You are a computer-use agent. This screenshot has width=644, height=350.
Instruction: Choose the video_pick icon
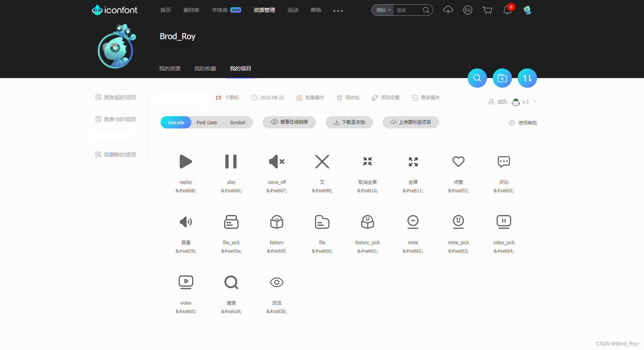(x=504, y=222)
